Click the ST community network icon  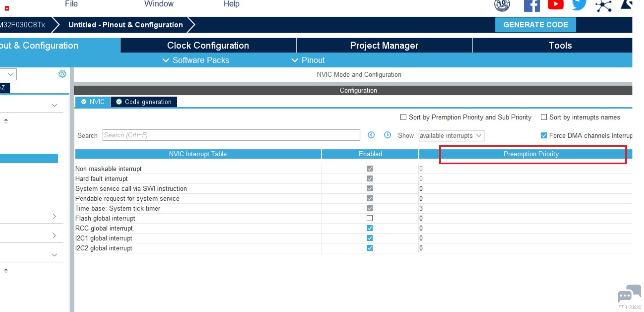(x=603, y=6)
